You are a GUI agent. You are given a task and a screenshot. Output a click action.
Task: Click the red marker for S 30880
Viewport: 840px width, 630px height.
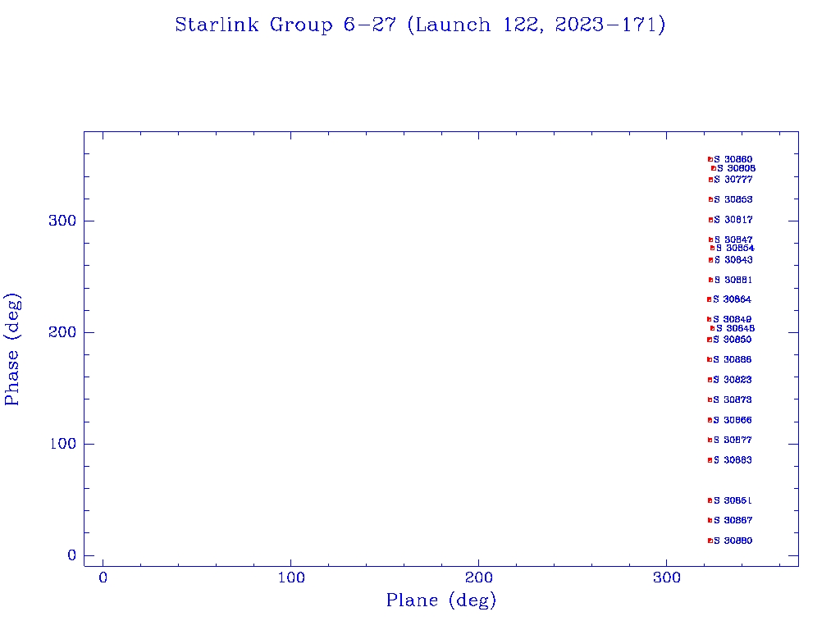[x=710, y=541]
